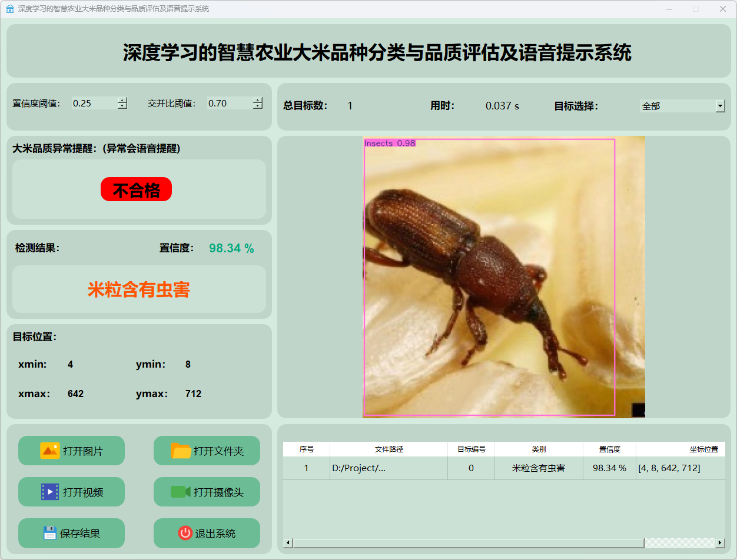Increase the 置信度阈值 spinner value

(x=122, y=100)
